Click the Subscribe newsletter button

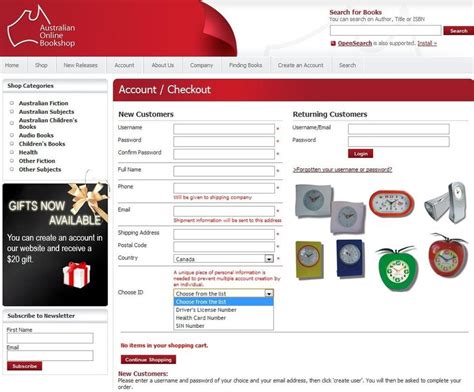(x=25, y=366)
